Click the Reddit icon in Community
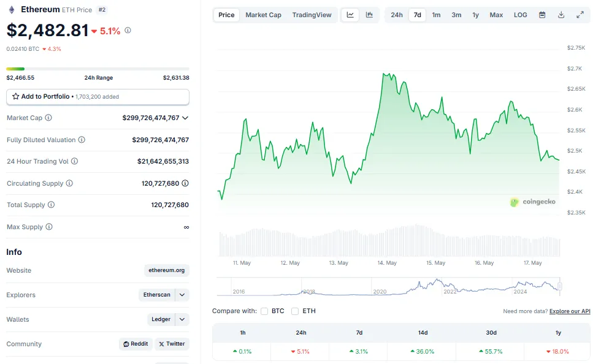 coord(126,344)
